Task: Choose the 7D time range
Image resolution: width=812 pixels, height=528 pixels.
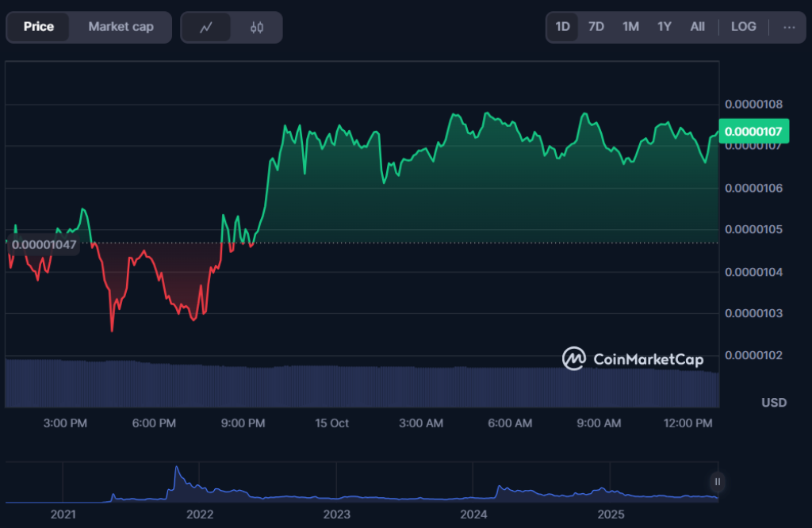Action: 596,27
